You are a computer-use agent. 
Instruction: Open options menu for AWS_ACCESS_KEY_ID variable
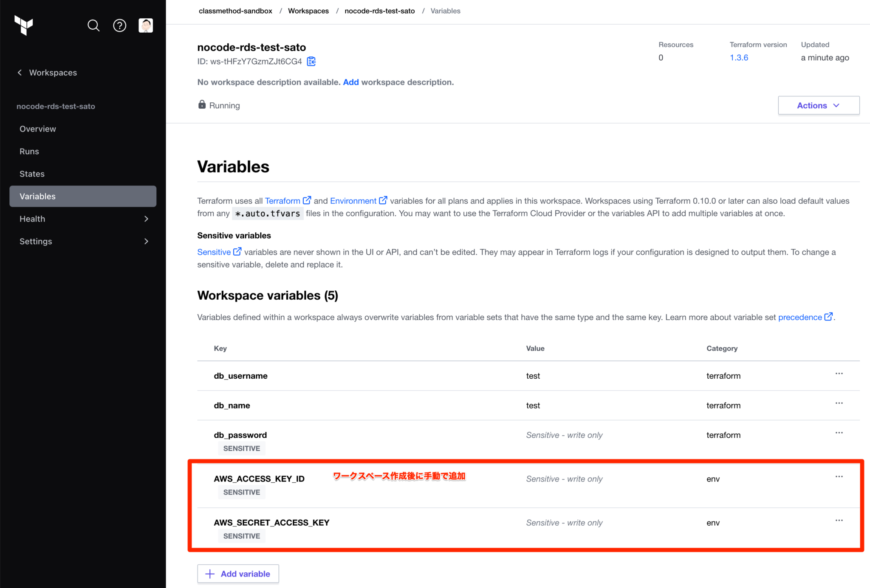[839, 476]
